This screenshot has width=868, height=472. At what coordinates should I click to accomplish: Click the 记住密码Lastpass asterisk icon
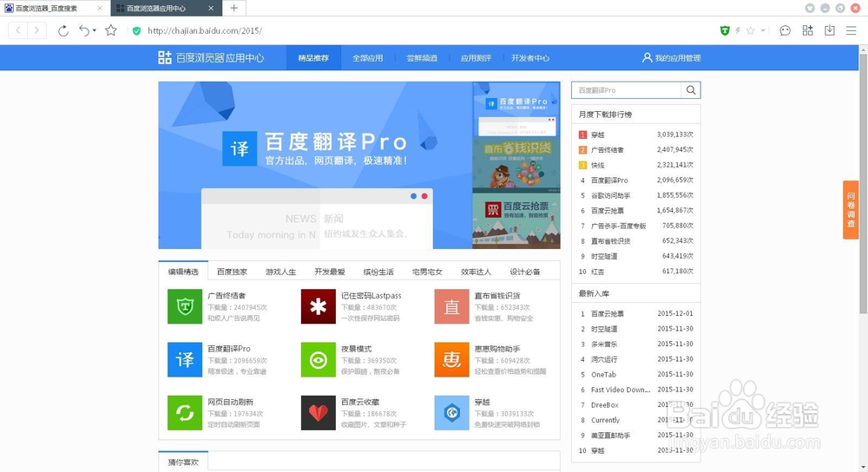[x=319, y=306]
